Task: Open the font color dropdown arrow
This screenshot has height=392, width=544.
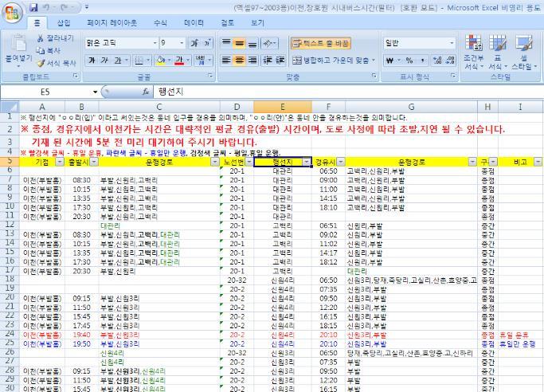Action: coord(188,61)
